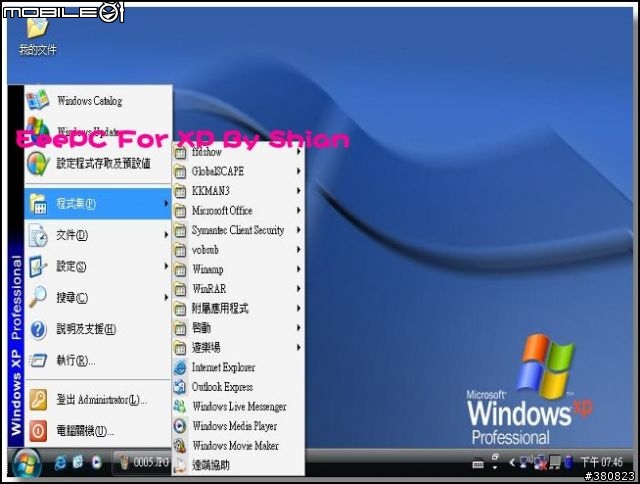Open 我的文件 desktop folder
The image size is (640, 484).
(38, 36)
